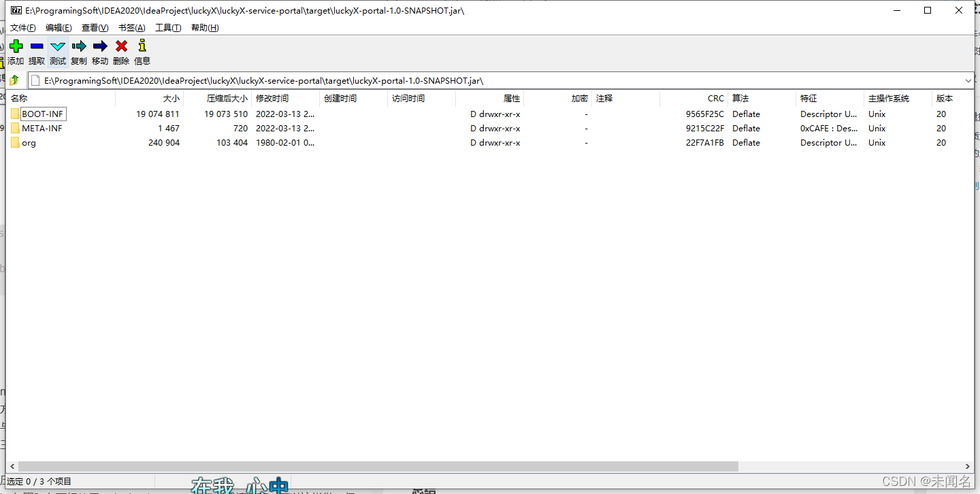The height and width of the screenshot is (494, 980).
Task: Open the 工具(T) menu
Action: (168, 28)
